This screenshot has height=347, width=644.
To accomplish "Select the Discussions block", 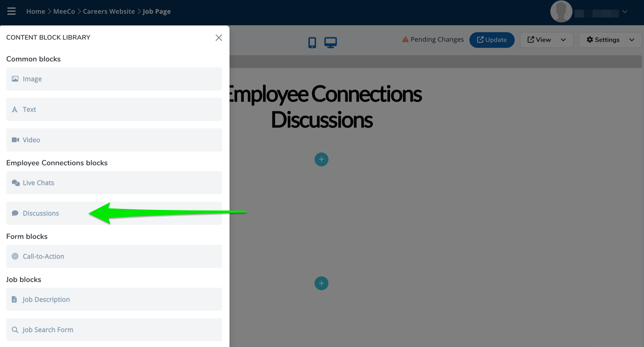I will point(114,213).
